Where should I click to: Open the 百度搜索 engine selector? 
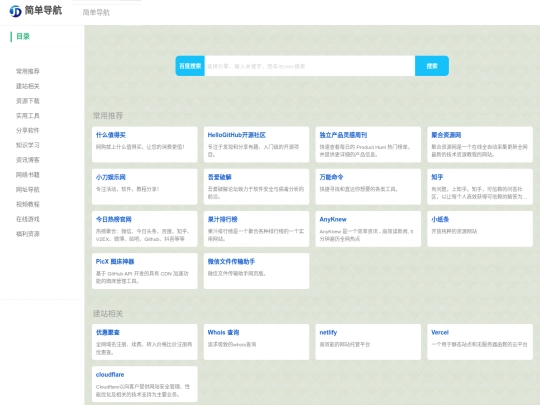190,66
